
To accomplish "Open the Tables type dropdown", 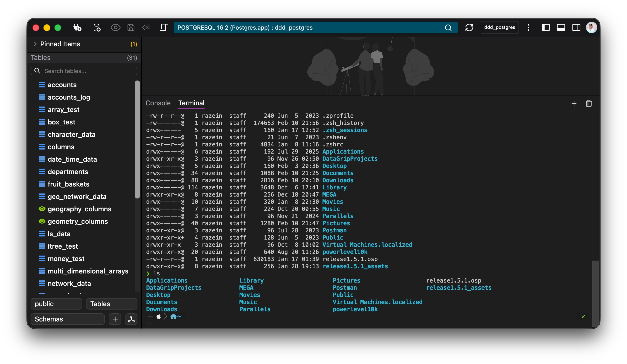I will point(111,304).
